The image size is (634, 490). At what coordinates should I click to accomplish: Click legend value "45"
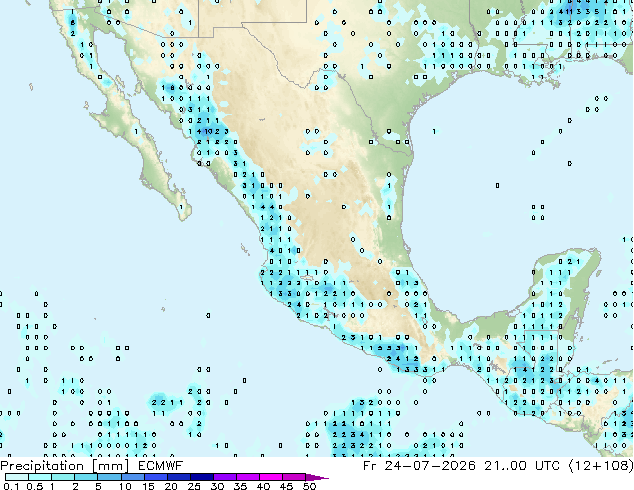(x=286, y=486)
